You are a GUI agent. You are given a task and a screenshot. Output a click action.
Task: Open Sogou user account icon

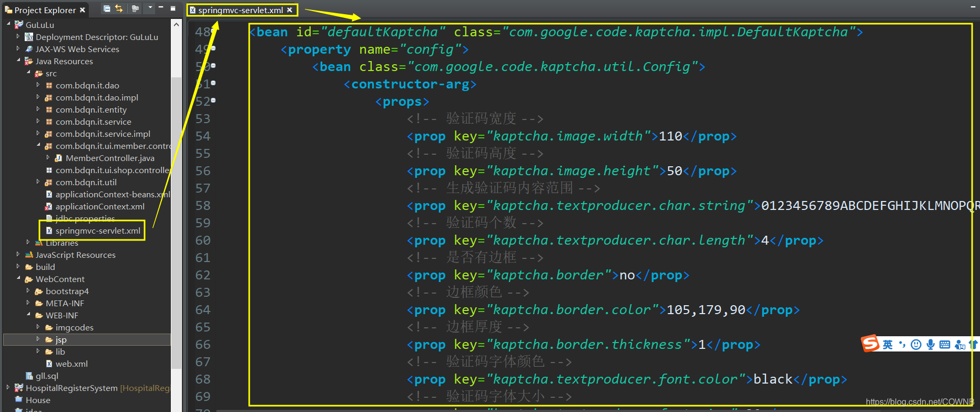960,345
